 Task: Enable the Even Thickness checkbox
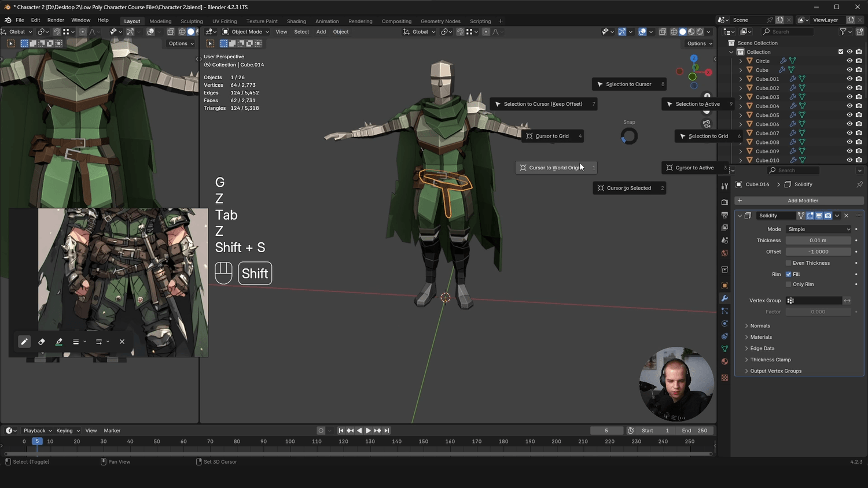789,263
